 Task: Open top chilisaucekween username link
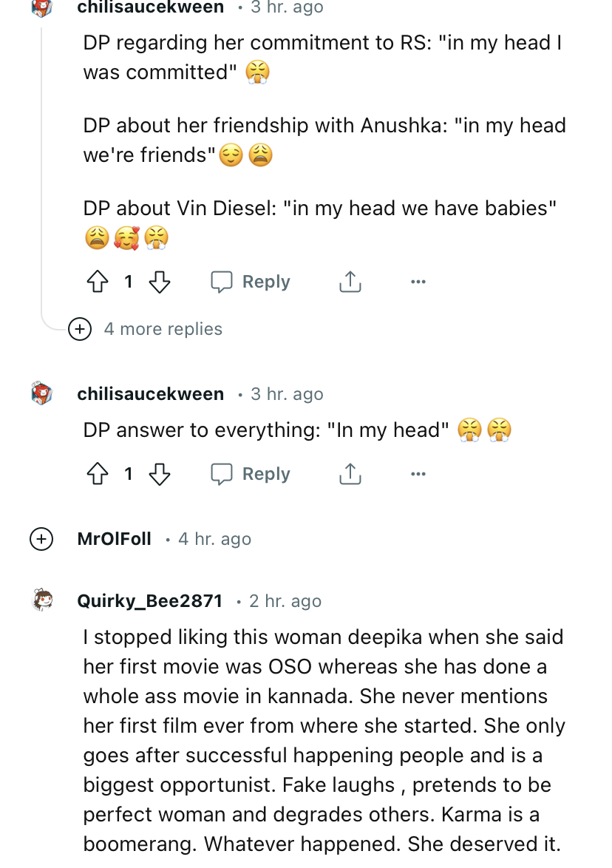coord(150,7)
